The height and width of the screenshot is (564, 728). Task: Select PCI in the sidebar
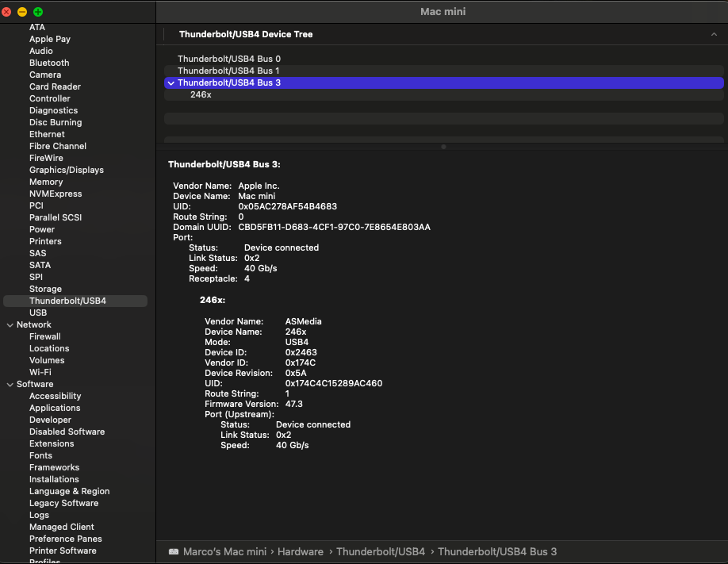coord(36,205)
